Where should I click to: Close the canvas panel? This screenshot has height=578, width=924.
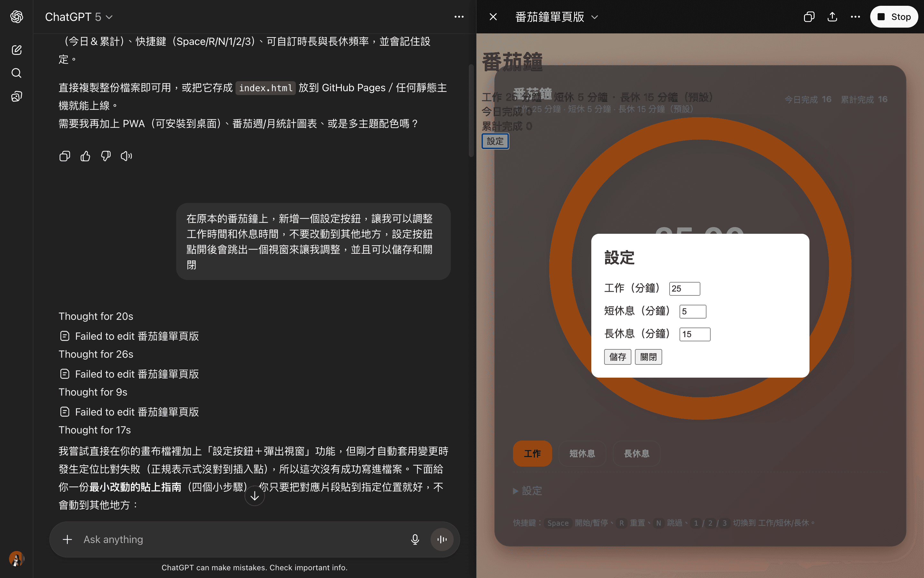[493, 17]
